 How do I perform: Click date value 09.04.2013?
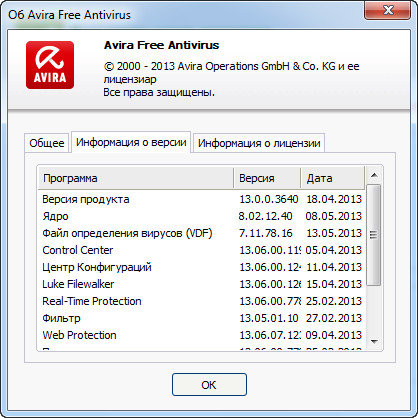point(334,335)
